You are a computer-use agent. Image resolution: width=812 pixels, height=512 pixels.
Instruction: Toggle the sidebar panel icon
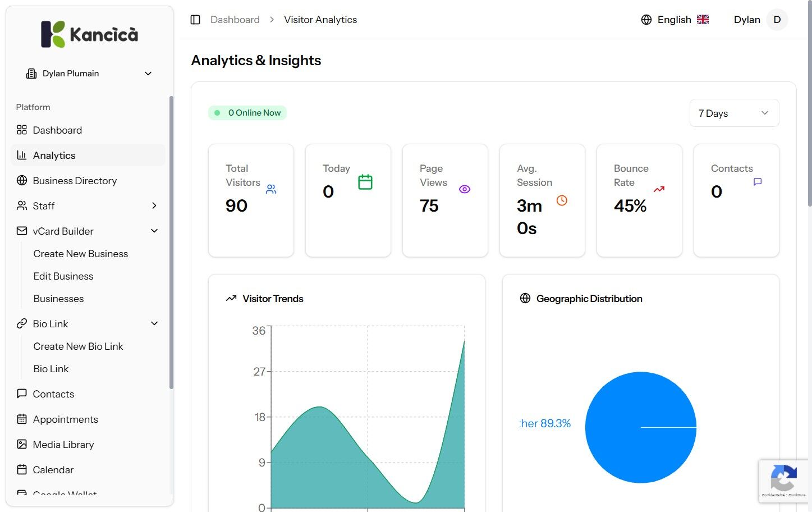[x=195, y=20]
